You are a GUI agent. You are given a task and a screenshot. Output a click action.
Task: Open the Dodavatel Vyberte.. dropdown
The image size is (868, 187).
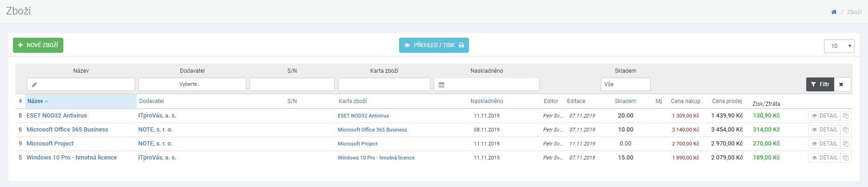coord(192,84)
